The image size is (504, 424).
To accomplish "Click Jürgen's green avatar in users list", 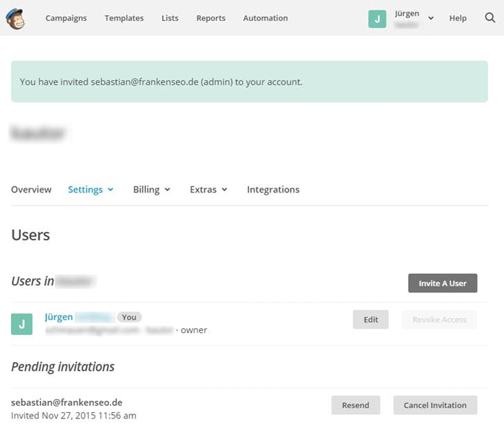I will (22, 324).
